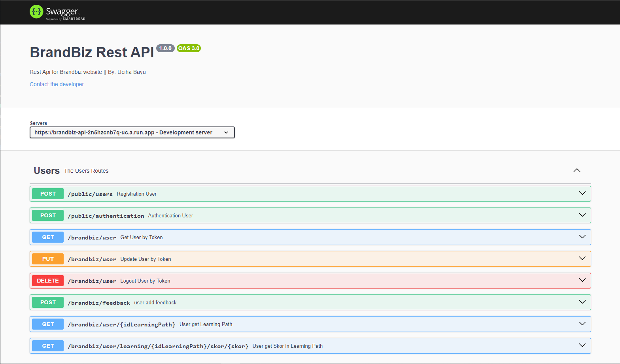Screen dimensions: 620x364
Task: Click DELETE badge for Logout User by Token
Action: [48, 281]
